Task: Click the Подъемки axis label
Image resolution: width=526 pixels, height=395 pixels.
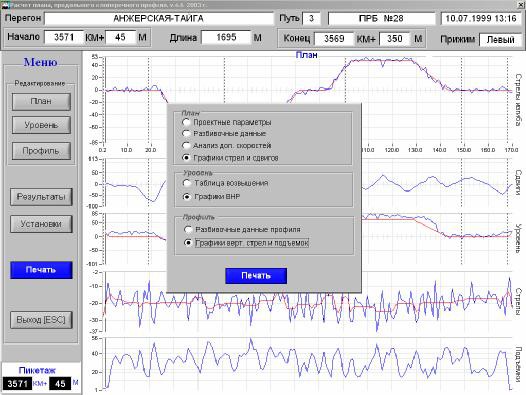Action: pos(518,364)
